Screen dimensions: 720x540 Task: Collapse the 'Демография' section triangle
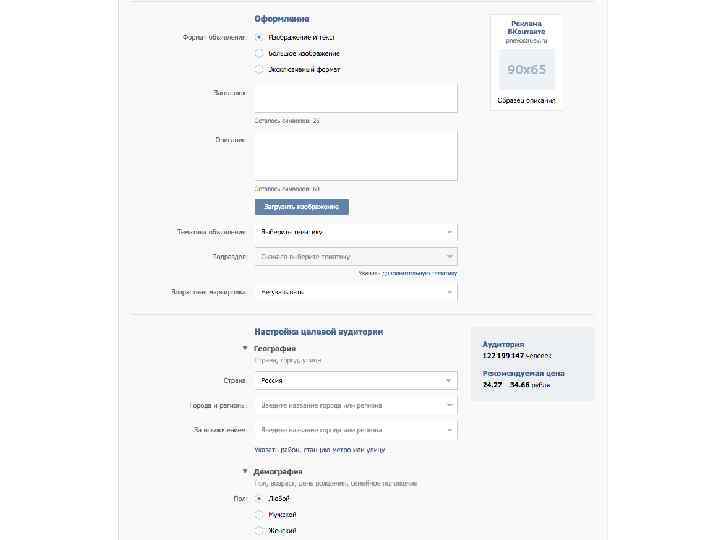(245, 471)
